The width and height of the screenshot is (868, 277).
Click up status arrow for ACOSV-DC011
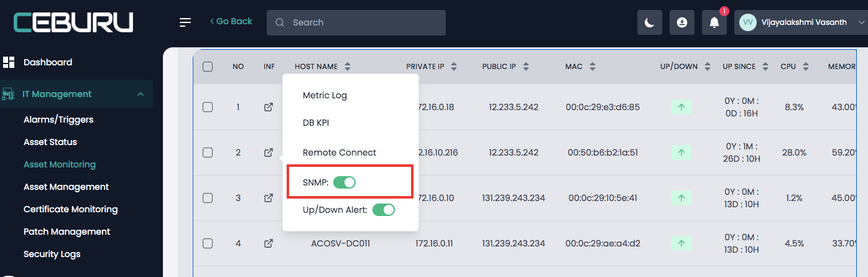click(x=681, y=243)
